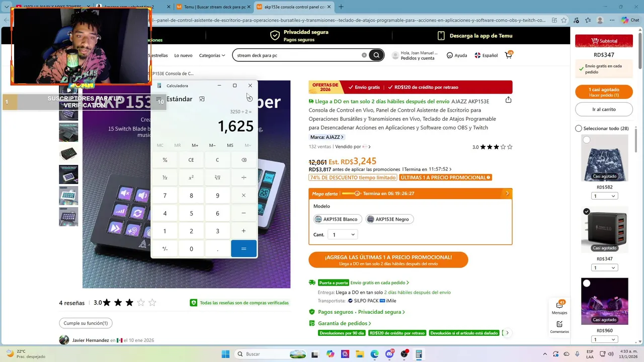Open the calculator navigation hamburger menu
This screenshot has height=362, width=644.
158,99
